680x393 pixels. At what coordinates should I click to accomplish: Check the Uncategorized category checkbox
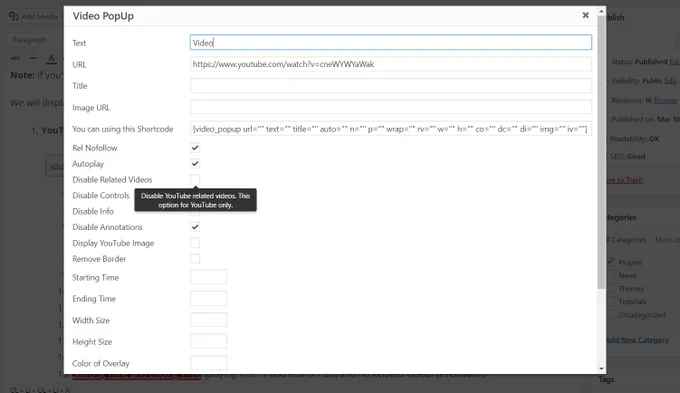point(611,315)
